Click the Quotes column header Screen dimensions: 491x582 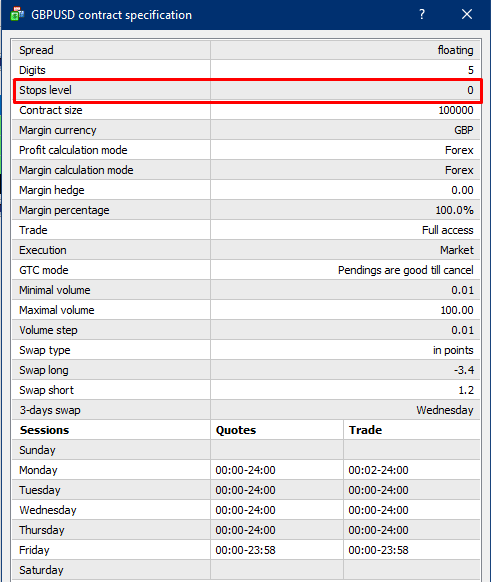pyautogui.click(x=236, y=430)
